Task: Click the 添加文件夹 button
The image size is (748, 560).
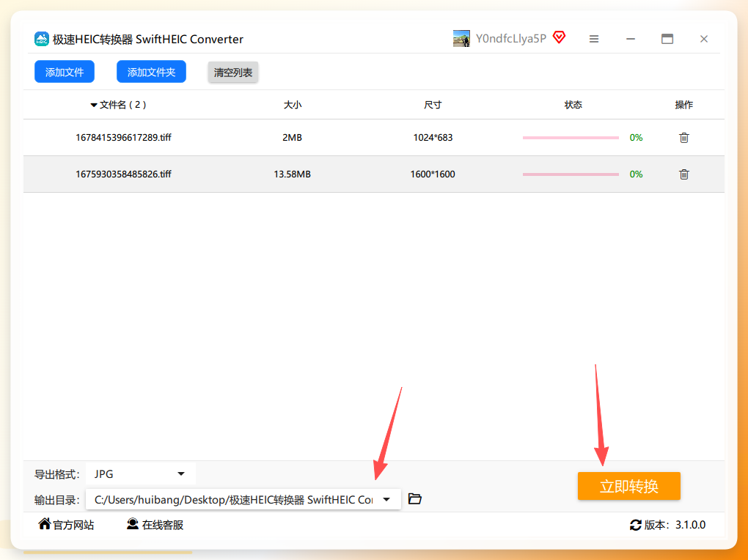Action: point(151,72)
